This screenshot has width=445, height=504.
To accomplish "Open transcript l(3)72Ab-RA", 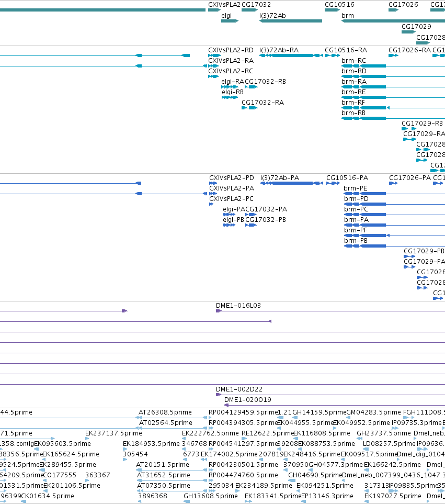I will coord(279,50).
